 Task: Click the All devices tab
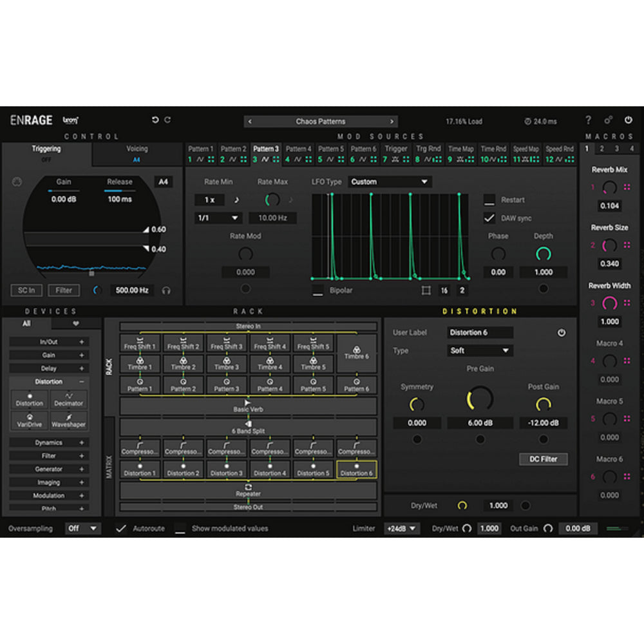coord(26,324)
